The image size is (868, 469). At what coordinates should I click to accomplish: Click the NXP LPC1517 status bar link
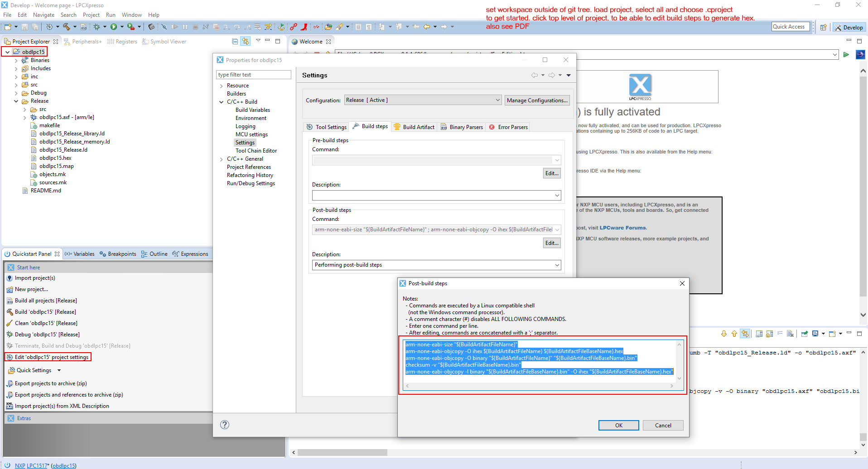coord(32,465)
